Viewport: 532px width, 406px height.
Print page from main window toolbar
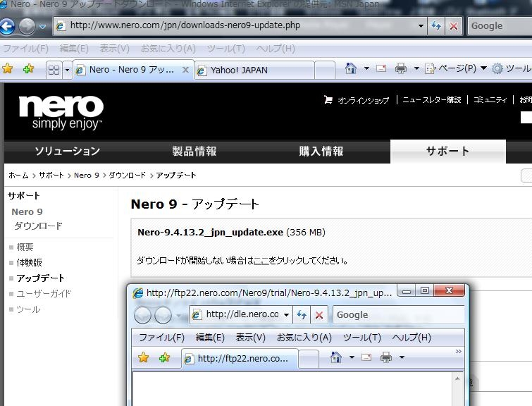pyautogui.click(x=401, y=68)
